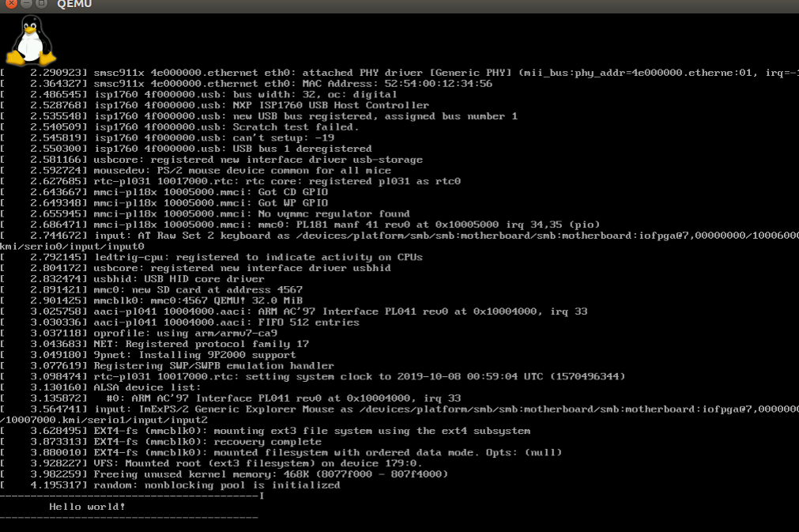
Task: Select the line 'Freeing unused kernel memory: 468K'
Action: (224, 474)
